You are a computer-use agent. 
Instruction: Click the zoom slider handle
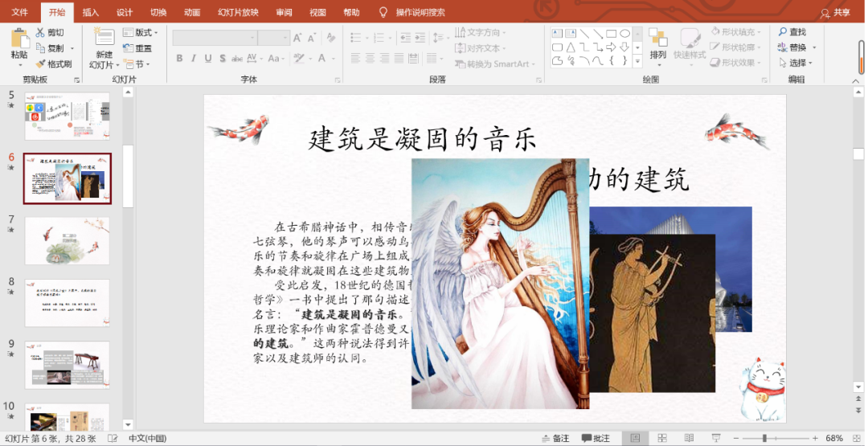(x=764, y=438)
